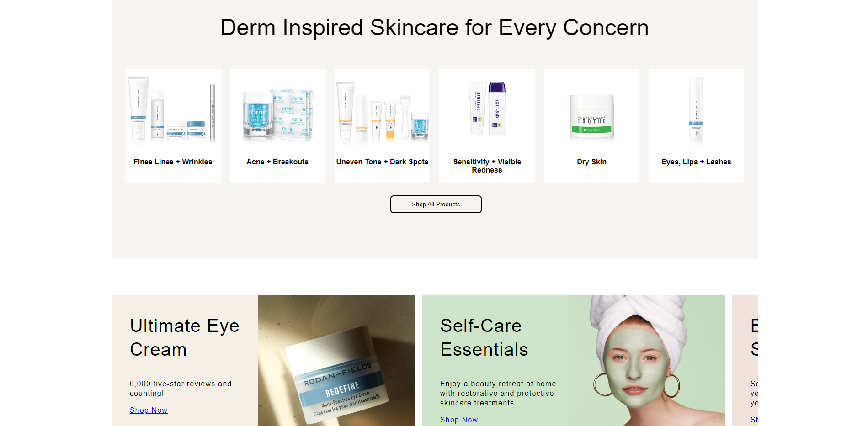Click the Ultimate Eye Cream heading
This screenshot has width=868, height=426.
[x=184, y=337]
